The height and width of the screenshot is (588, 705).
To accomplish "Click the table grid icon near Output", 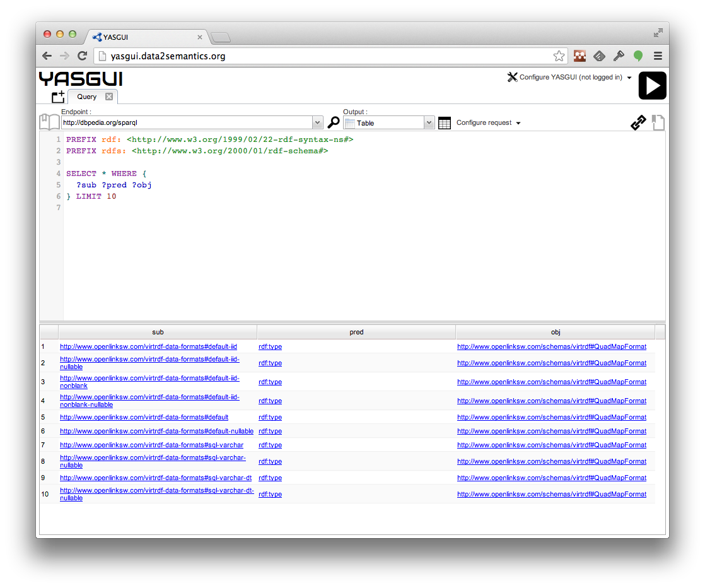I will (x=445, y=123).
